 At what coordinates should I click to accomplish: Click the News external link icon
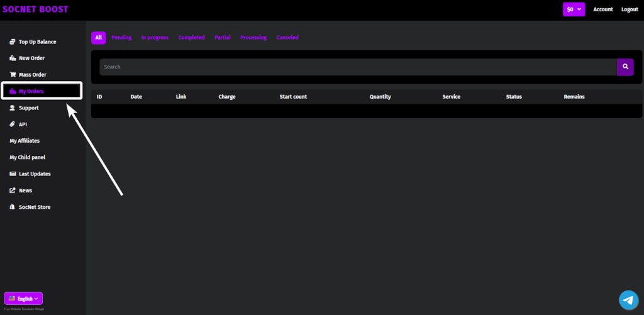13,191
